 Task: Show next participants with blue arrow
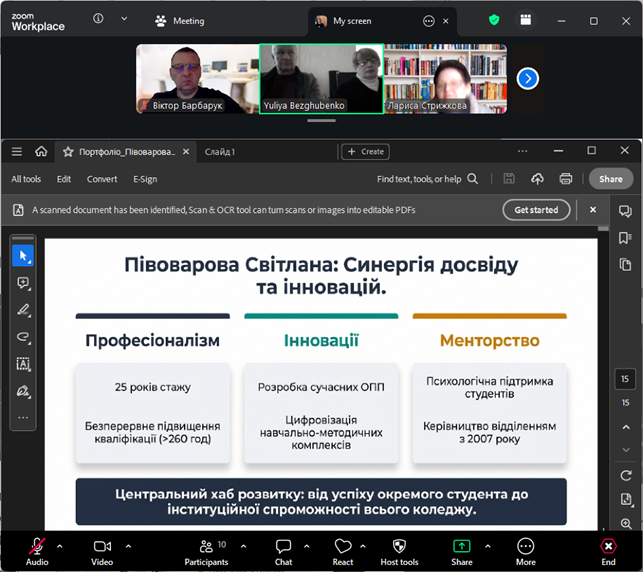528,78
